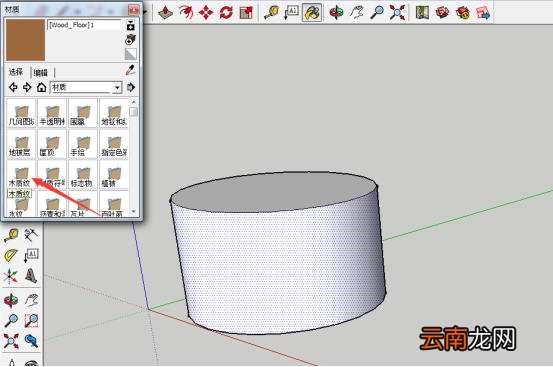Select the Move tool with red arrows

click(x=206, y=13)
